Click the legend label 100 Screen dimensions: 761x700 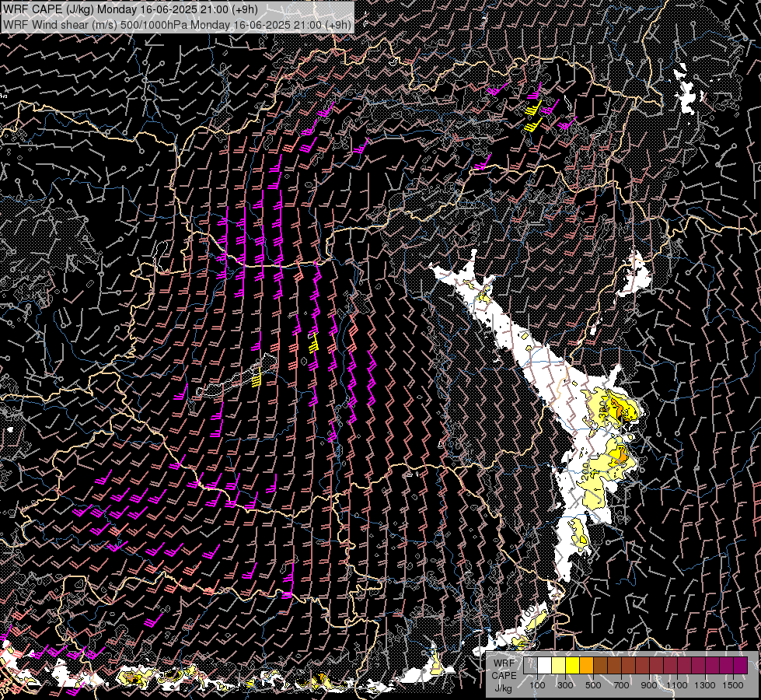pyautogui.click(x=537, y=685)
